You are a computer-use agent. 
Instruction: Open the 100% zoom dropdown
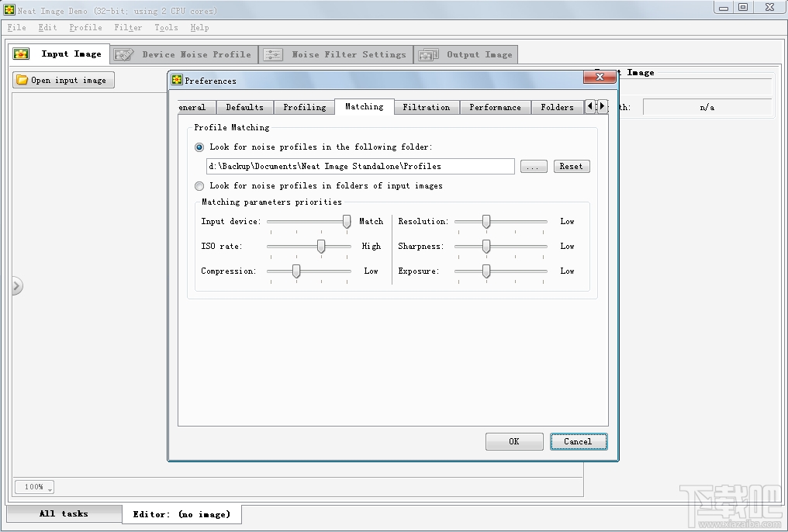[34, 487]
